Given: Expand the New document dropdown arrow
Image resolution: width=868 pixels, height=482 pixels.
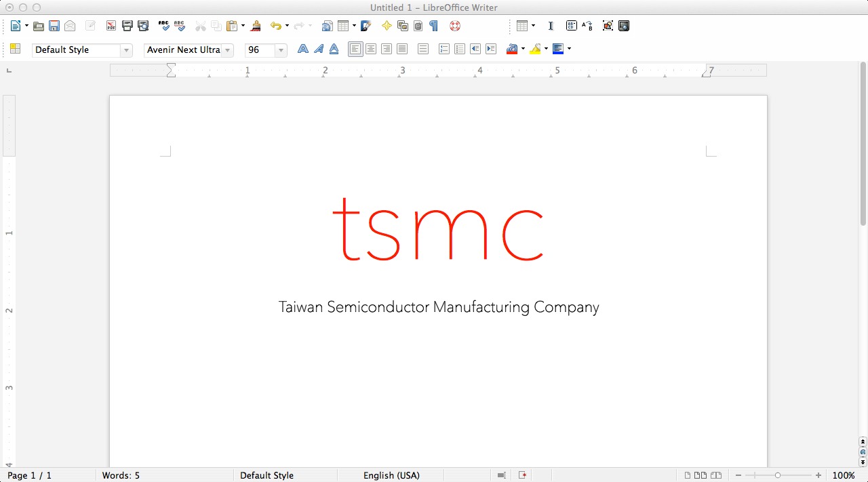Looking at the screenshot, I should tap(26, 26).
